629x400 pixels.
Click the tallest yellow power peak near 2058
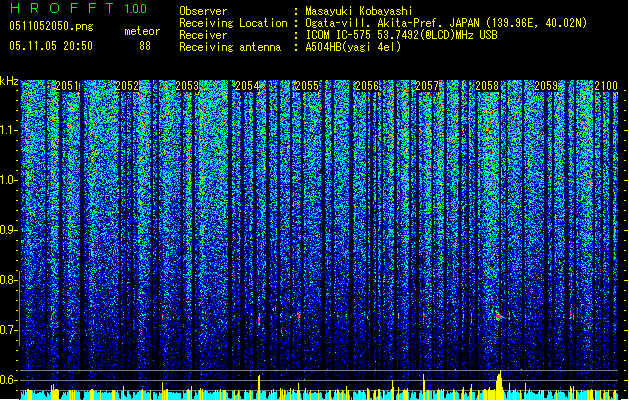[499, 385]
